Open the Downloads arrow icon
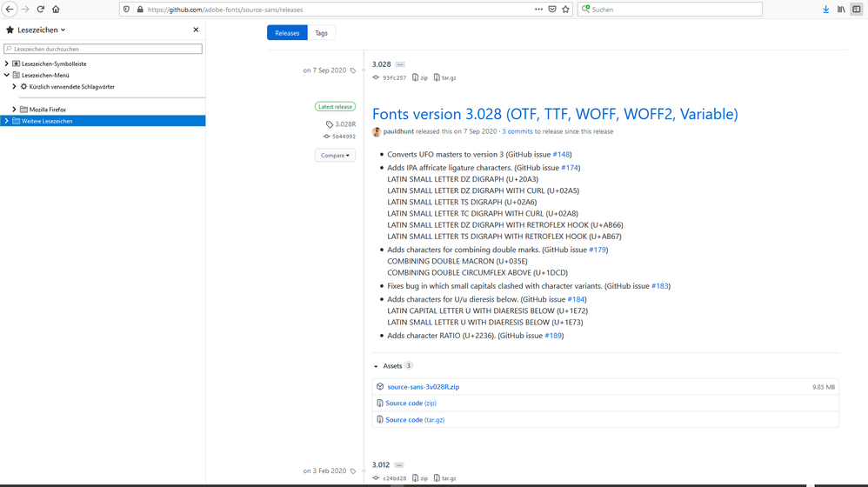Image resolution: width=868 pixels, height=487 pixels. tap(826, 10)
